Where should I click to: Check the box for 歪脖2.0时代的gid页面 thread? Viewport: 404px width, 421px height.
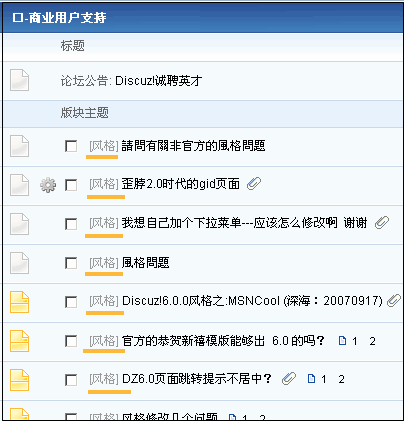click(71, 185)
